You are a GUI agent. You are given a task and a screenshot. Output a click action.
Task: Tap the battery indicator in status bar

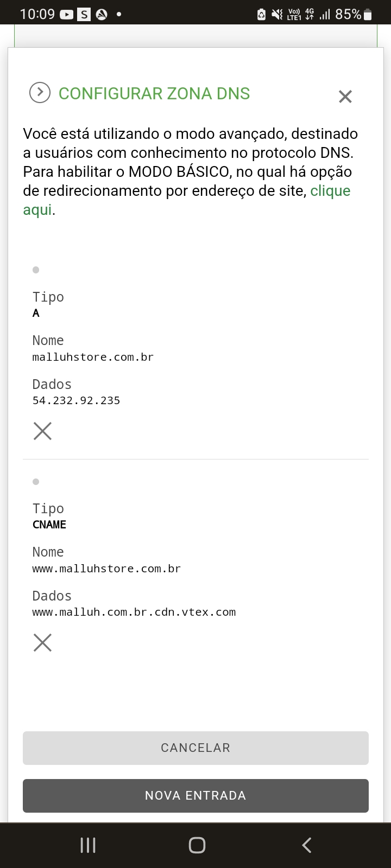(x=368, y=15)
